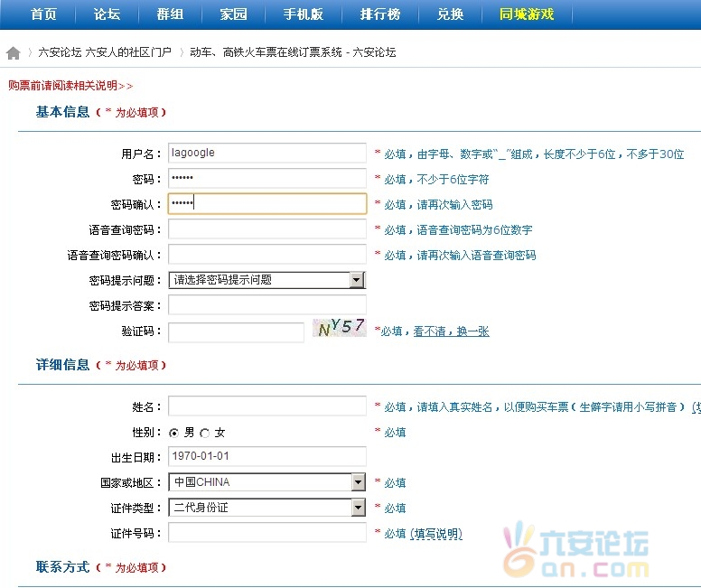Open 首页 in top navigation
The image size is (701, 588).
pyautogui.click(x=43, y=14)
